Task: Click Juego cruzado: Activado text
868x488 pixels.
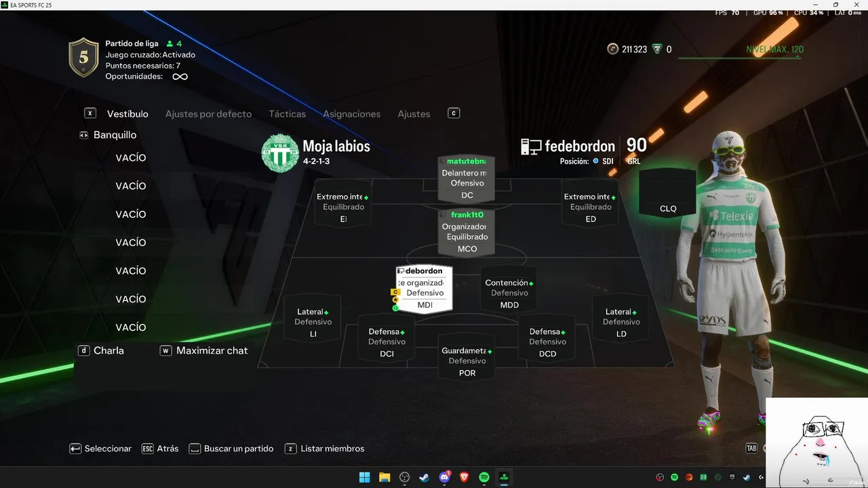Action: tap(150, 55)
